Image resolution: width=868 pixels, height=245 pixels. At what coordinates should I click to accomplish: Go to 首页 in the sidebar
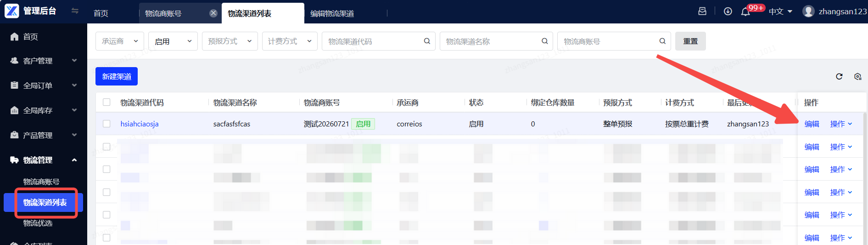tap(31, 36)
